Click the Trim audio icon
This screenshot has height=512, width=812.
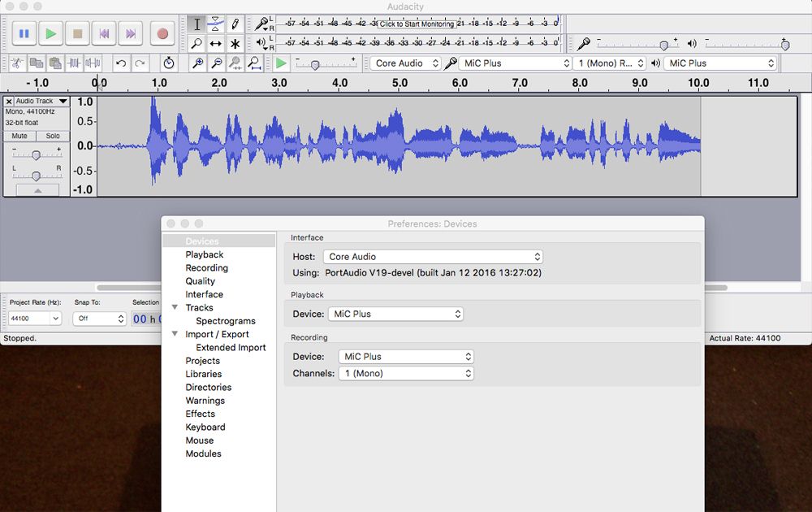(x=74, y=63)
